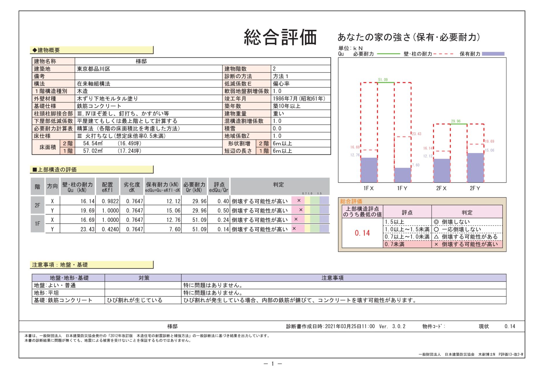The height and width of the screenshot is (392, 555).
Task: Click the 木ずり下地モルタル塗り exterior wall cell
Action: (x=148, y=99)
